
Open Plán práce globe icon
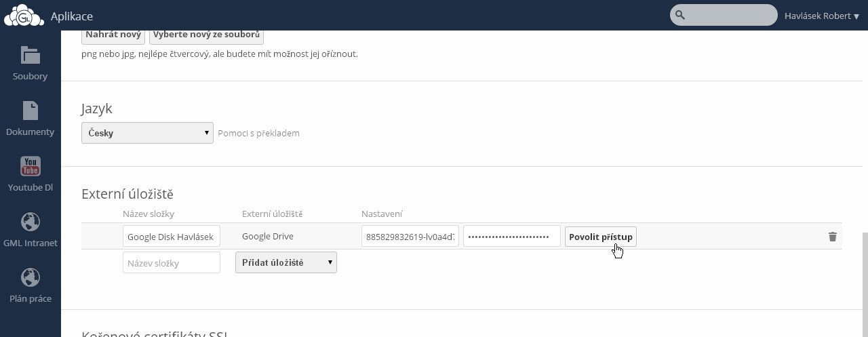click(30, 278)
